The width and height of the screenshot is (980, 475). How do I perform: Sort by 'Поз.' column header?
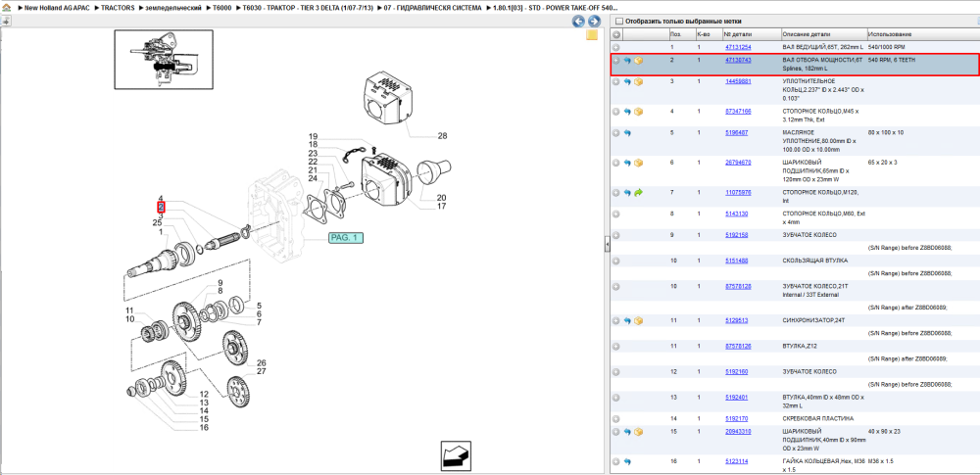tap(681, 33)
